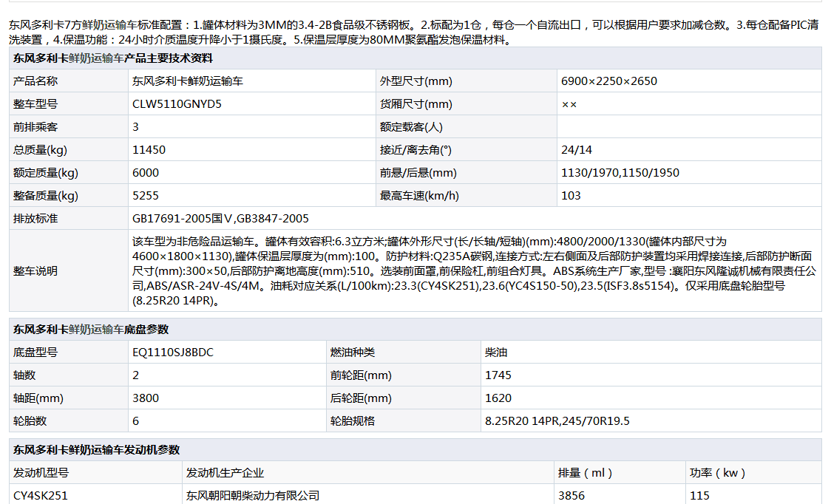The height and width of the screenshot is (504, 831).
Task: Select tire spec 8.25R20 14PR,245/70R19.5
Action: coord(557,420)
